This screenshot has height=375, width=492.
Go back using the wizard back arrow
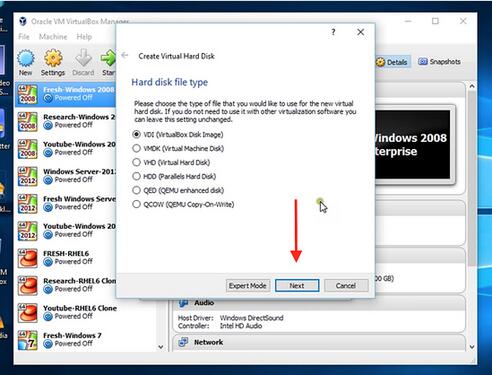[x=125, y=55]
